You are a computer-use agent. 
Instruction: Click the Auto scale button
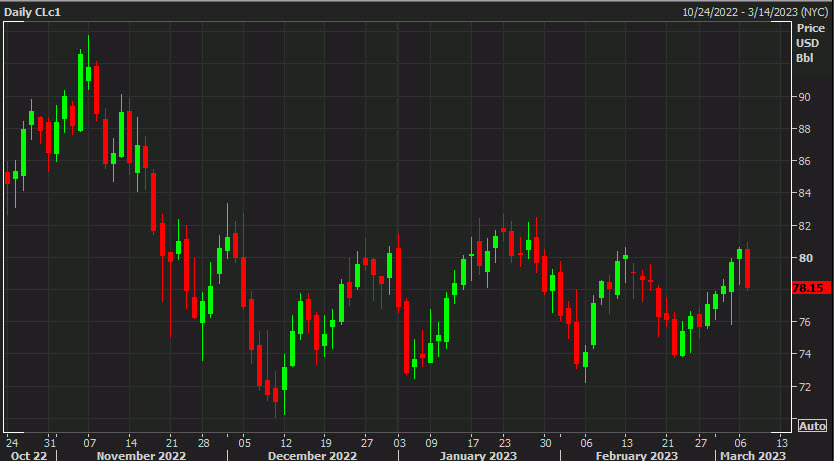point(812,425)
